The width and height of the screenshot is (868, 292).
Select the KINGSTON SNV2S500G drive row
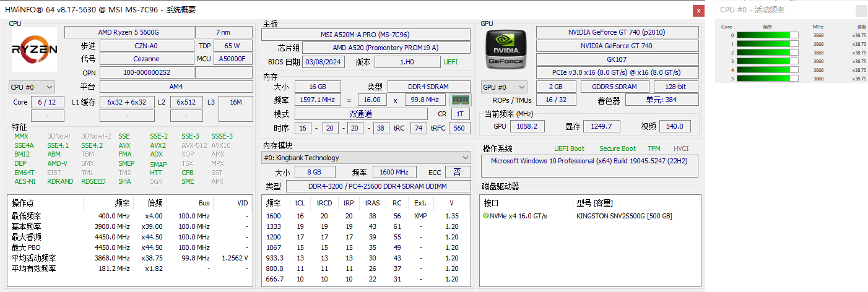click(590, 216)
